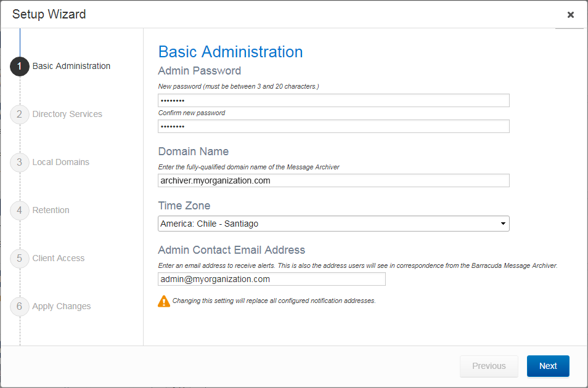Click the Admin Contact Email Address field
The width and height of the screenshot is (588, 388).
click(x=271, y=279)
